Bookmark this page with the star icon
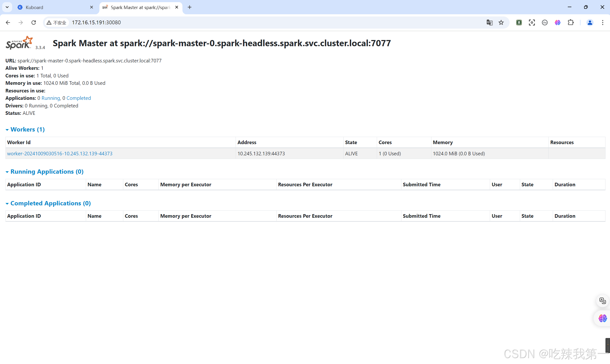The height and width of the screenshot is (364, 610). 501,23
